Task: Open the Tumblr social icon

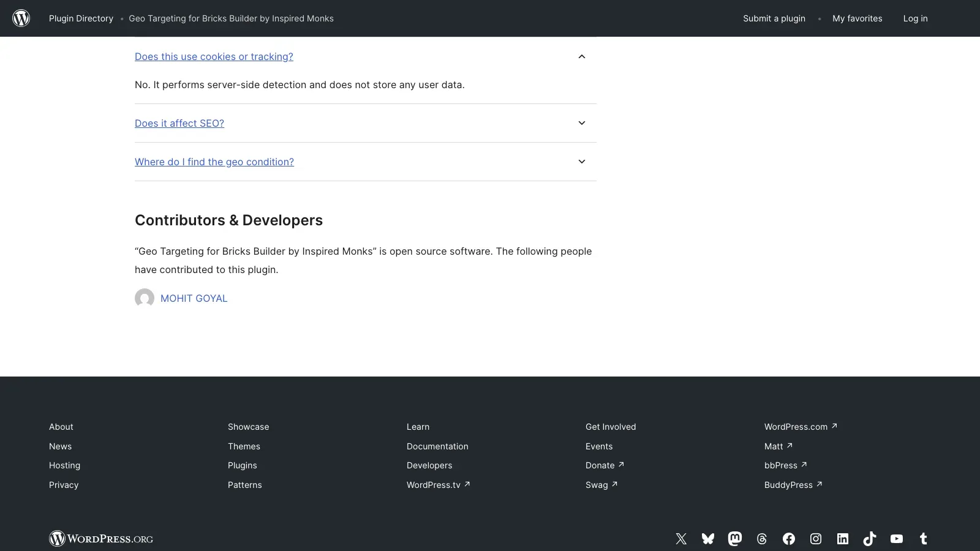Action: point(924,539)
